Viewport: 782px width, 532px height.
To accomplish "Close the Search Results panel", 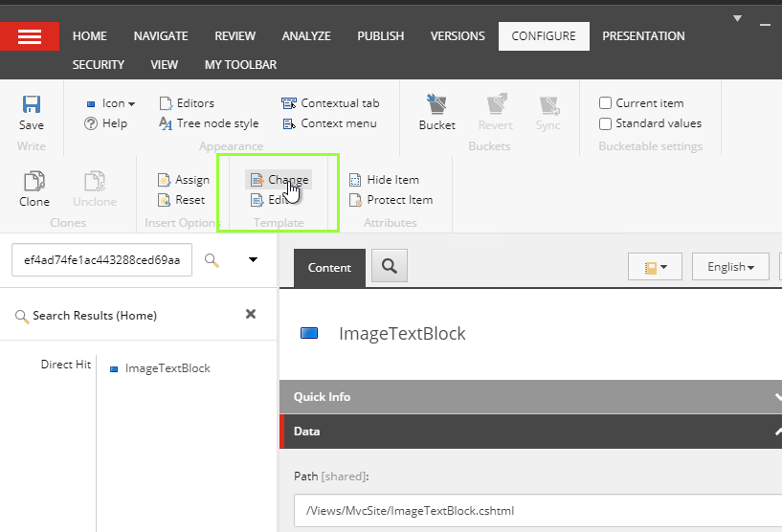I will coord(251,314).
